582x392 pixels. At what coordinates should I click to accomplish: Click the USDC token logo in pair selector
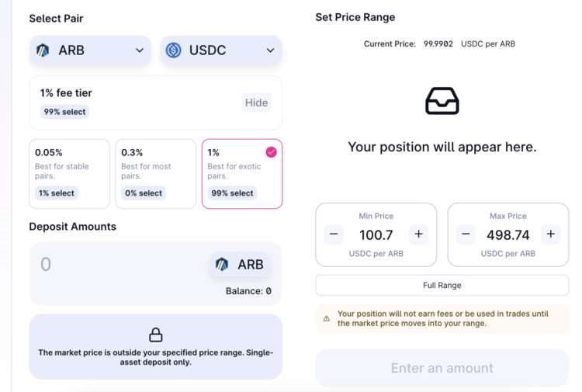[x=174, y=50]
